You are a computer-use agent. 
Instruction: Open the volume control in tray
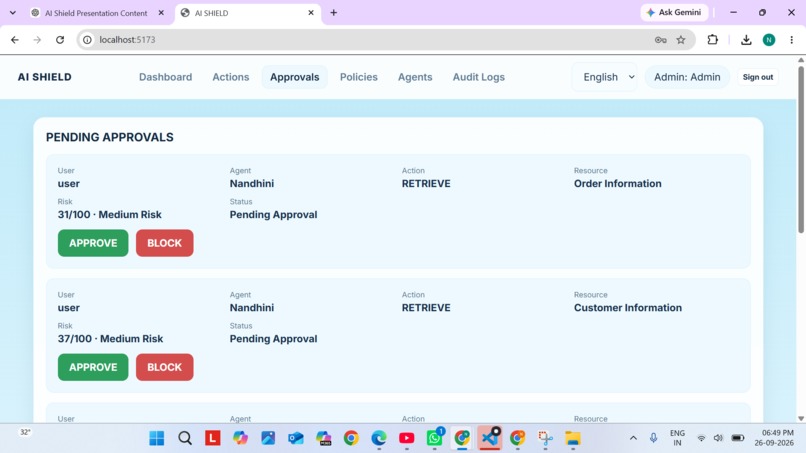(x=719, y=438)
